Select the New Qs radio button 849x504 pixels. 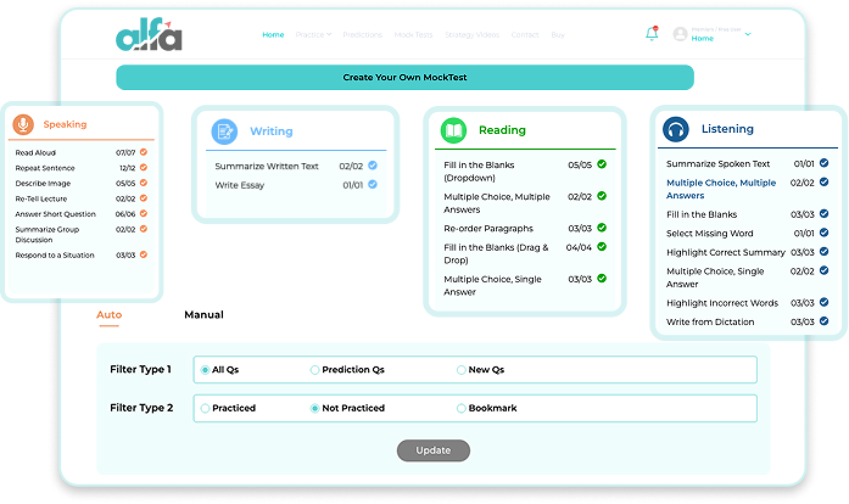click(462, 369)
